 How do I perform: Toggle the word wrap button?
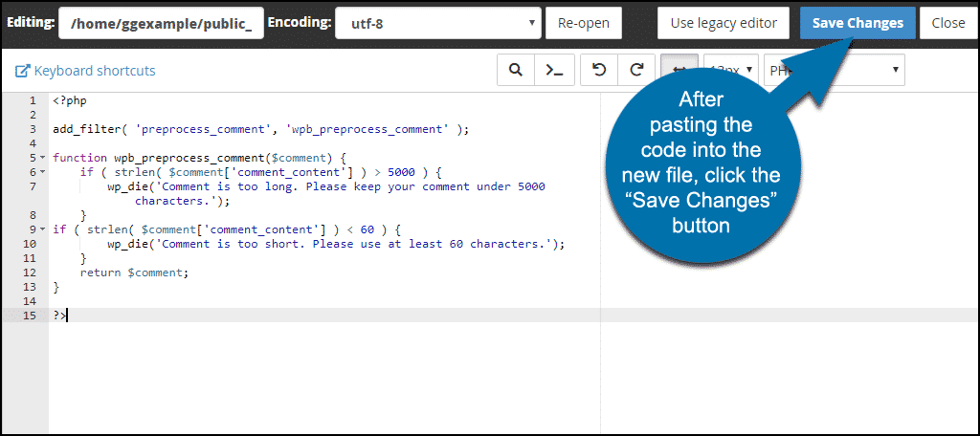[679, 70]
